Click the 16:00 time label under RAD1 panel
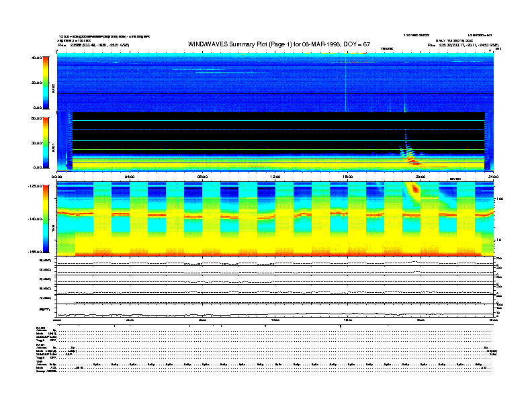The image size is (532, 411). 348,177
